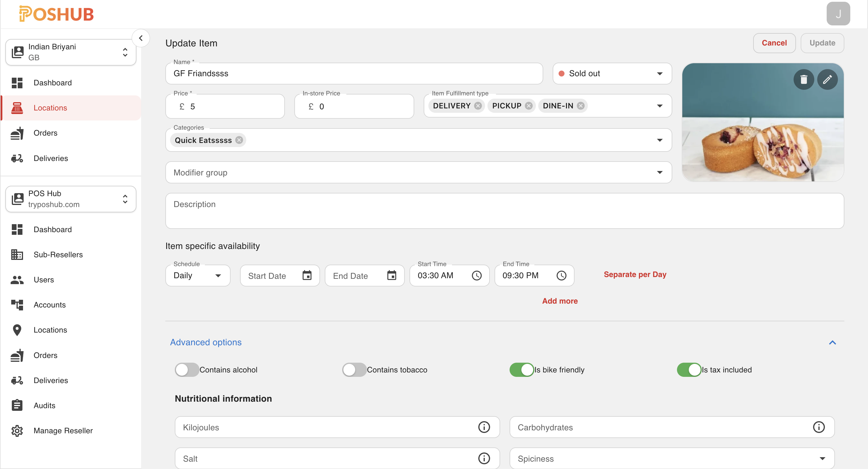Enable the Contains alcohol switch
This screenshot has width=868, height=469.
click(187, 369)
